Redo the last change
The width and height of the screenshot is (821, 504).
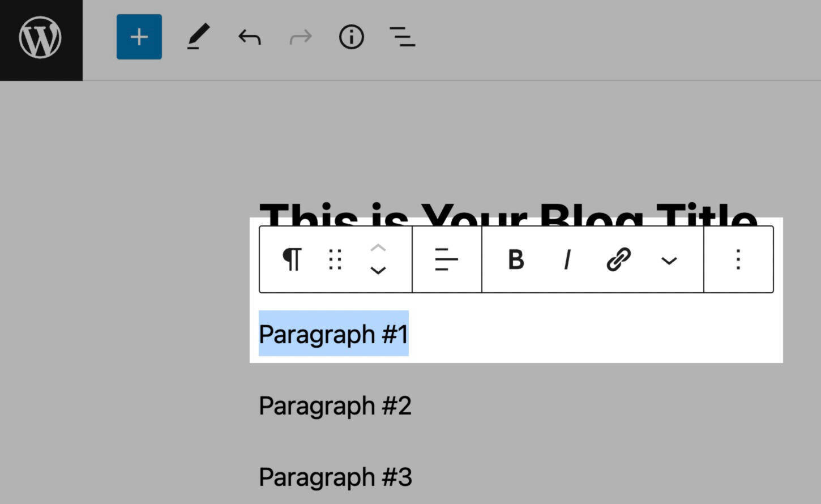click(x=300, y=37)
